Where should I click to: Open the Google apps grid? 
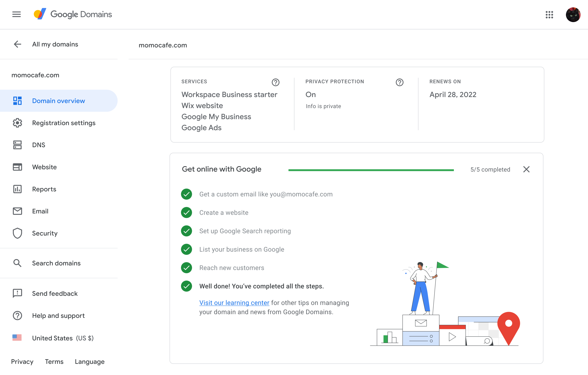tap(549, 15)
